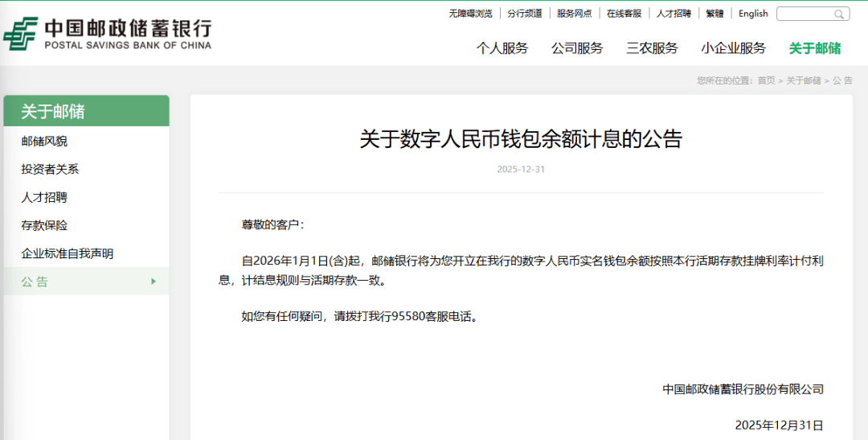Open 服务网点 branch locator link
868x440 pixels.
coord(574,14)
